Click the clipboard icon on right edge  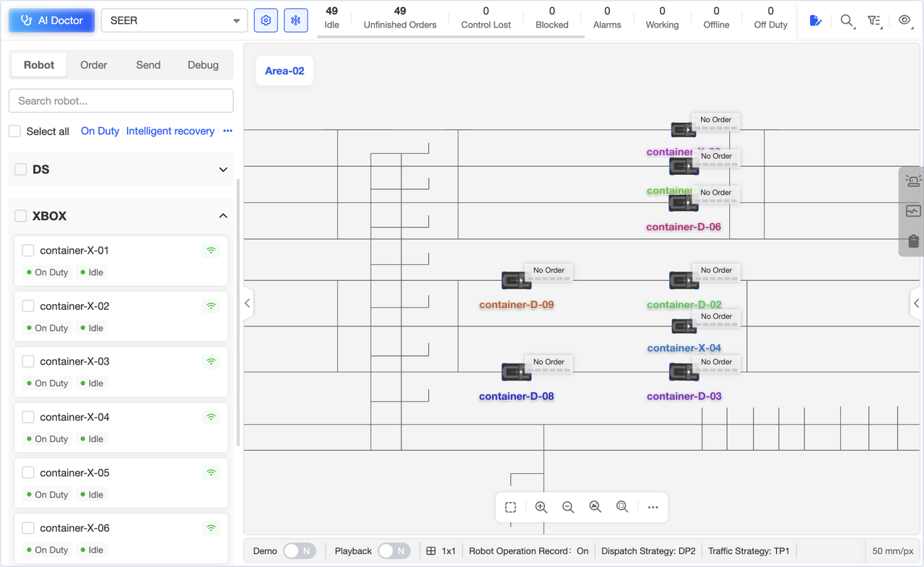click(913, 241)
